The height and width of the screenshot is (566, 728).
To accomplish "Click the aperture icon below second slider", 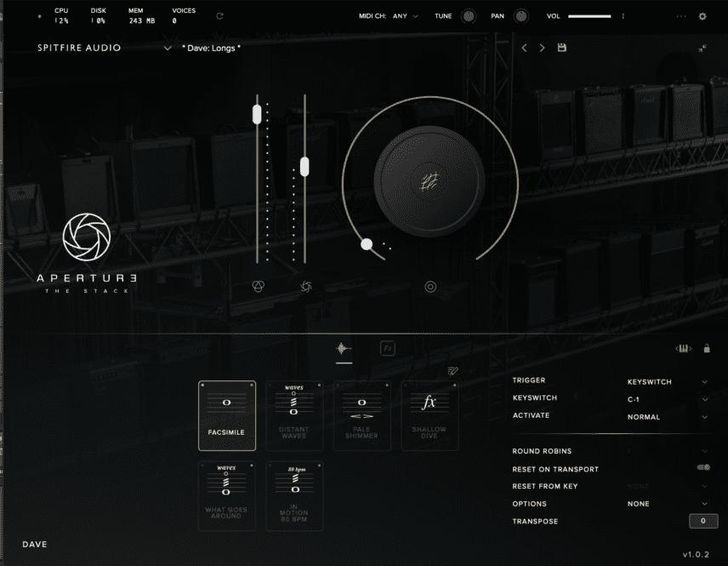I will pyautogui.click(x=305, y=287).
